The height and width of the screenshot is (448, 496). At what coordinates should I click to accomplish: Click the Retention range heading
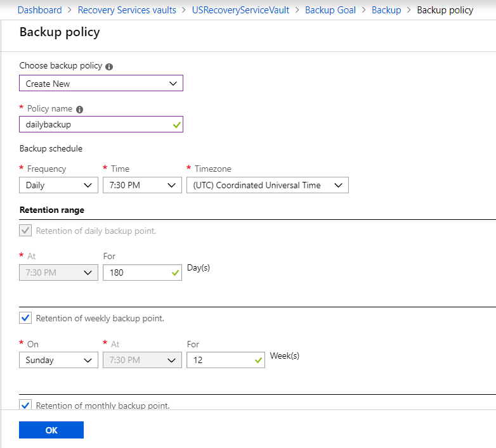coord(52,210)
